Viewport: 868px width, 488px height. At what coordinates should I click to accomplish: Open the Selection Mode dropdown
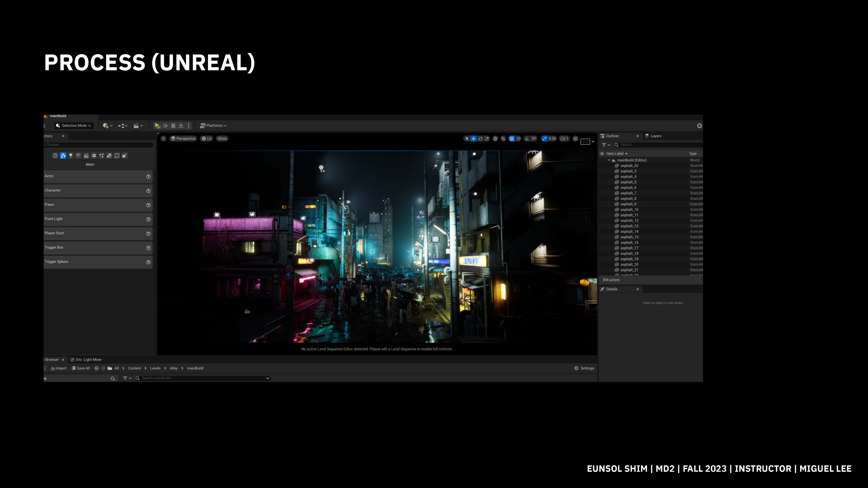click(x=74, y=126)
